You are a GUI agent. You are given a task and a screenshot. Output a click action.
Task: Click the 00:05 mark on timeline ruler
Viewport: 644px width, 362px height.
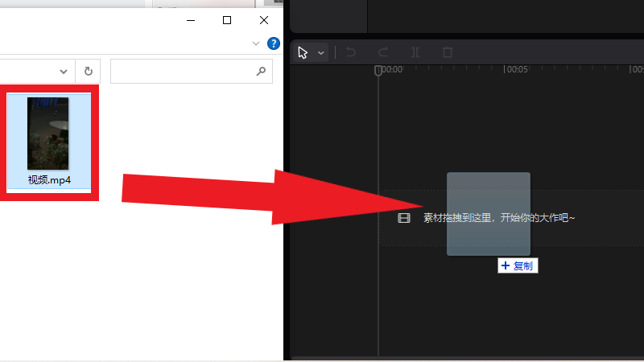coord(515,70)
